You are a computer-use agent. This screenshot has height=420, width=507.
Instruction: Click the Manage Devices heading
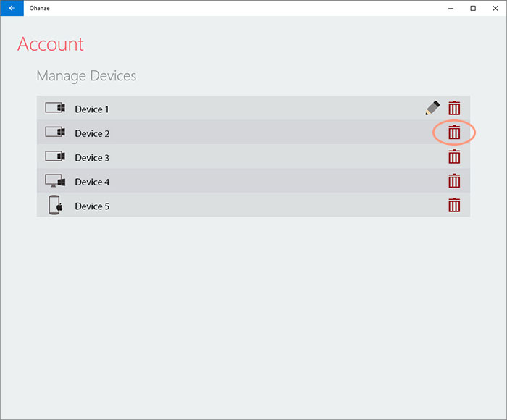[86, 76]
